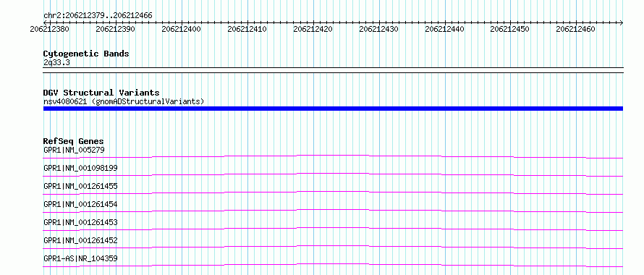This screenshot has width=644, height=275.
Task: Open the nsv4080621 (gnomADStructuralVariants) label
Action: pyautogui.click(x=124, y=101)
